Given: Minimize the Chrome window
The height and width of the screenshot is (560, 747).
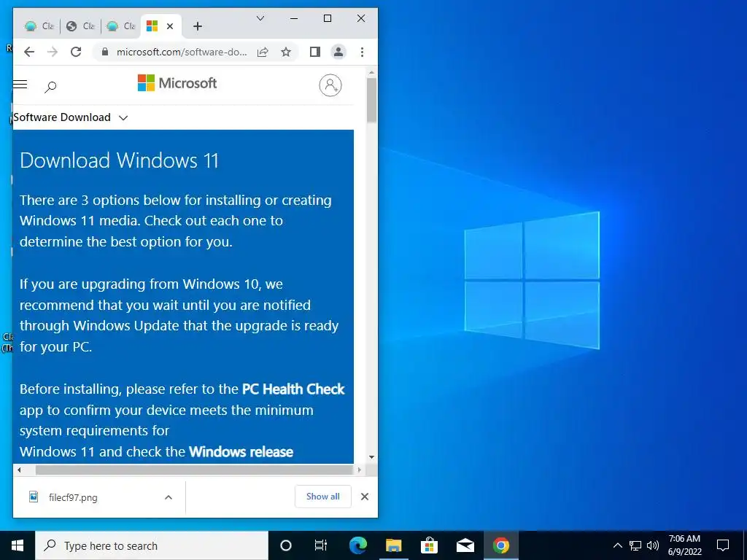Looking at the screenshot, I should 294,18.
